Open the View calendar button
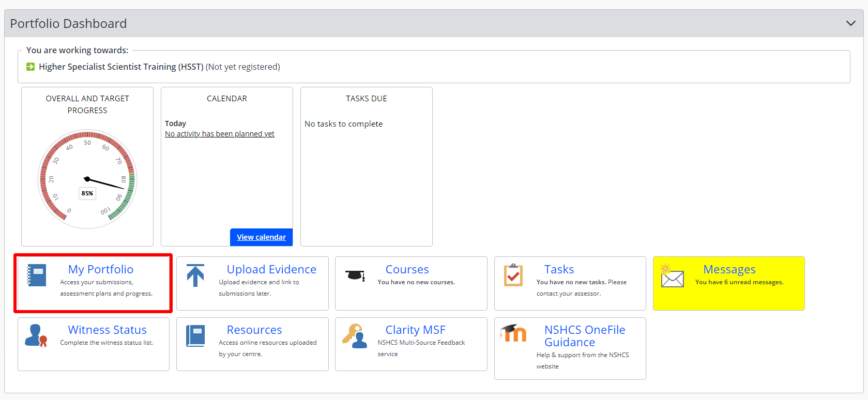This screenshot has width=868, height=400. (x=261, y=237)
